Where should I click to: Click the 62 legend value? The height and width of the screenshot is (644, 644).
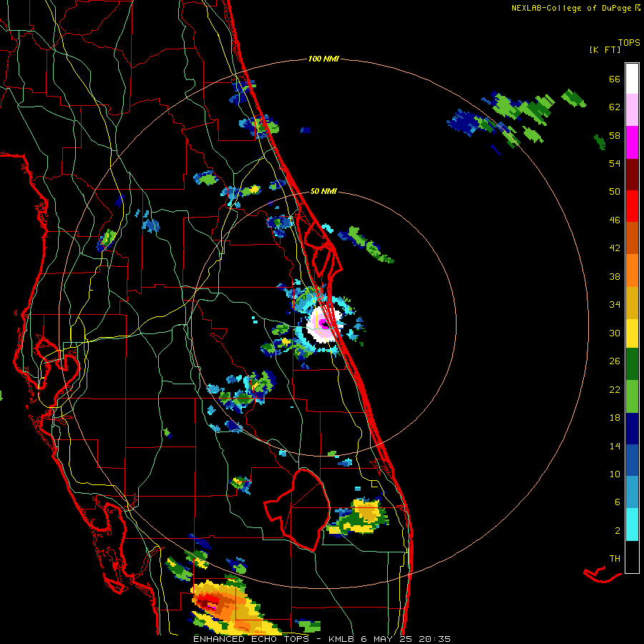[615, 107]
